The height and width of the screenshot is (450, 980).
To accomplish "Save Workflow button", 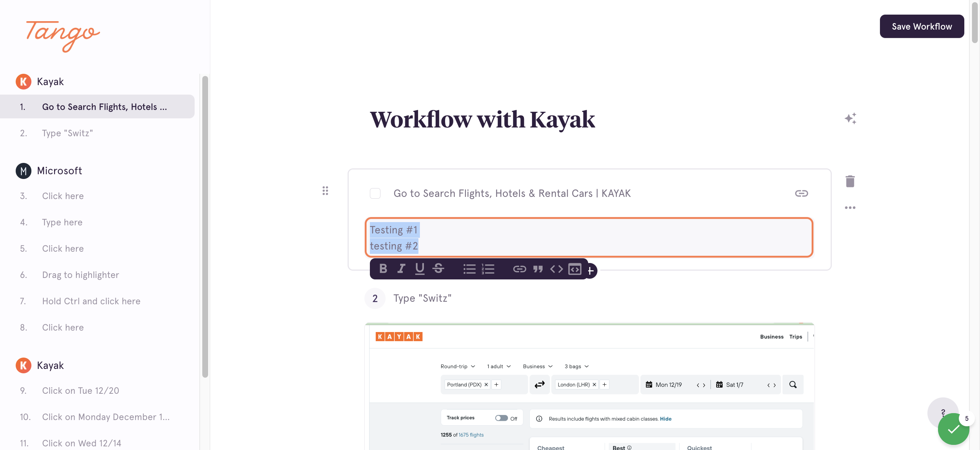I will tap(922, 26).
